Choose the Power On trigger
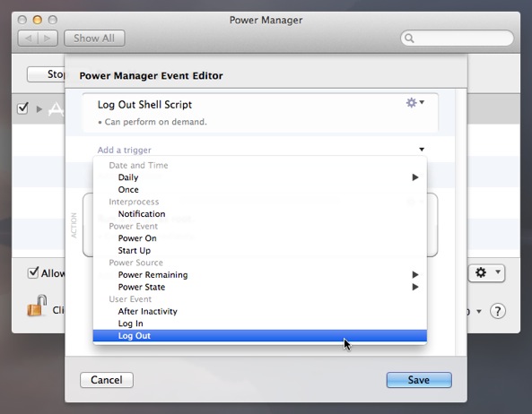The width and height of the screenshot is (532, 414). pyautogui.click(x=260, y=238)
